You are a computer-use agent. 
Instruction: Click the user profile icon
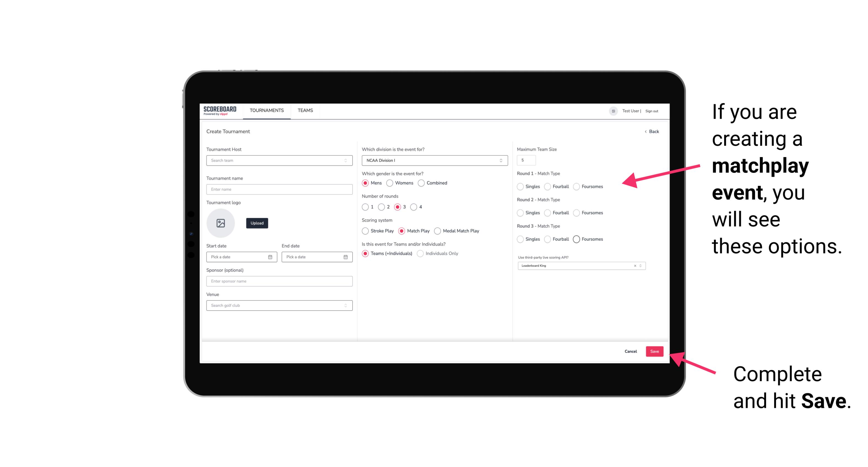(x=612, y=110)
